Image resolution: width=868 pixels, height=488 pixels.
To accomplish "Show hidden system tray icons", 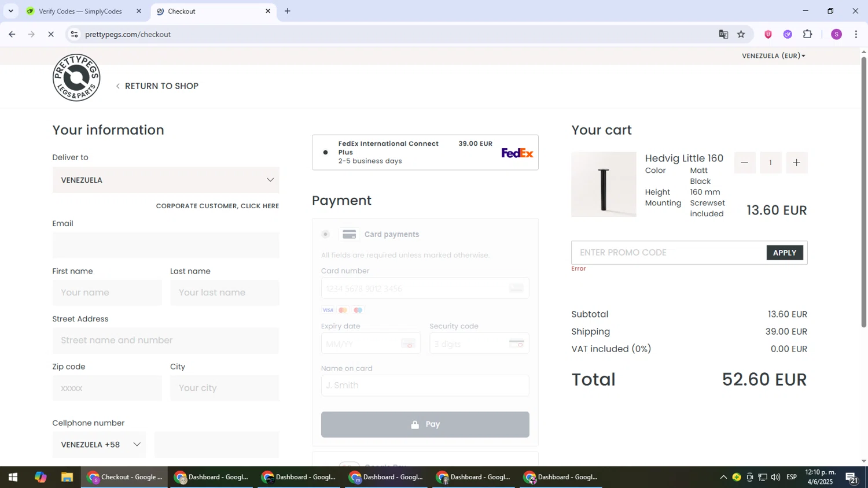I will pyautogui.click(x=723, y=477).
